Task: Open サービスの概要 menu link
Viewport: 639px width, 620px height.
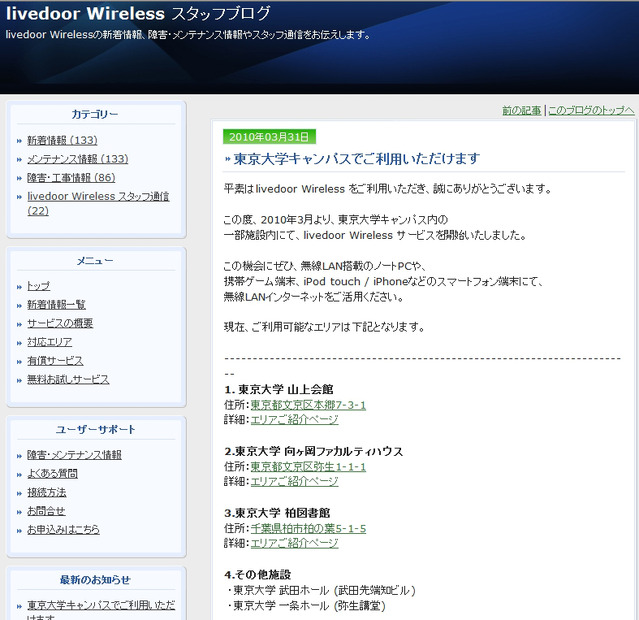Action: 60,324
